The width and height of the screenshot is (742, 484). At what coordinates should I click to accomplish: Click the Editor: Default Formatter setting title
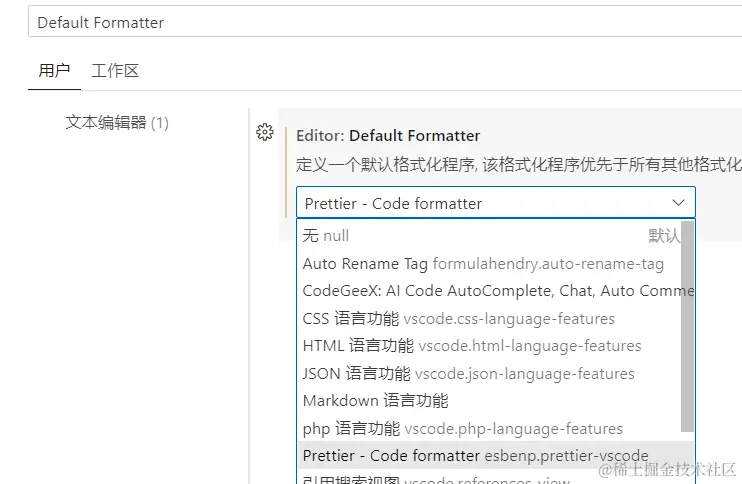(388, 136)
